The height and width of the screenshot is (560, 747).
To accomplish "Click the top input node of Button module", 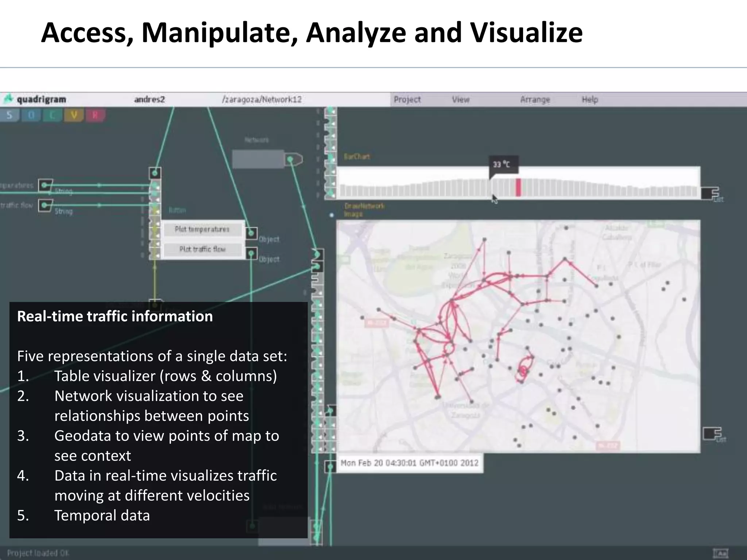I will (155, 173).
